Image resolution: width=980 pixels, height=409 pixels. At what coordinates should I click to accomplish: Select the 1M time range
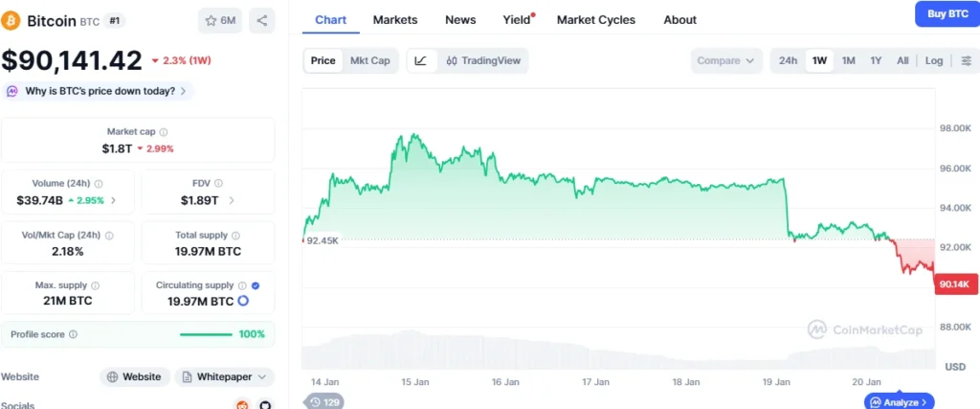pos(848,60)
